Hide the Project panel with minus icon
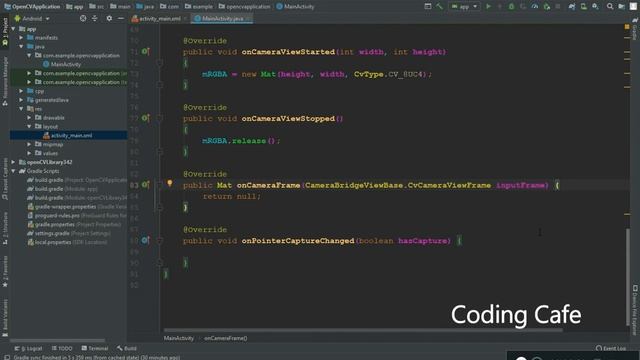Image resolution: width=640 pixels, height=360 pixels. [x=121, y=18]
